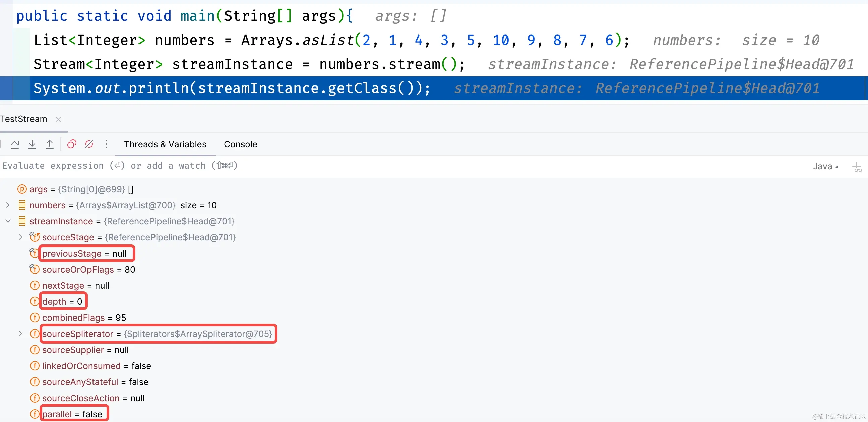Click the numbers list variable icon
The width and height of the screenshot is (868, 422).
pos(22,205)
